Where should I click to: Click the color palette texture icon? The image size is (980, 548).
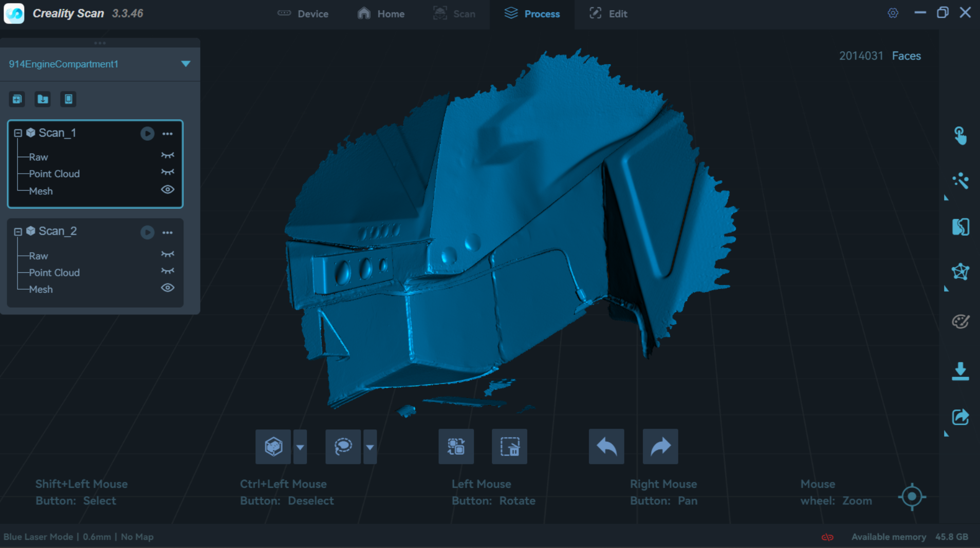[x=959, y=322]
